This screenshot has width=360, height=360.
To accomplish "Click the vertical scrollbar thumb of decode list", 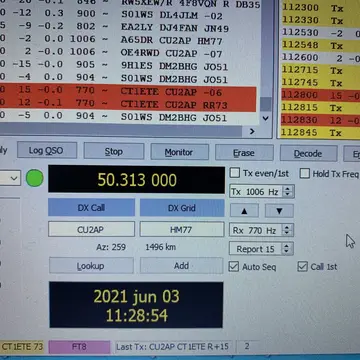I will pos(266,104).
